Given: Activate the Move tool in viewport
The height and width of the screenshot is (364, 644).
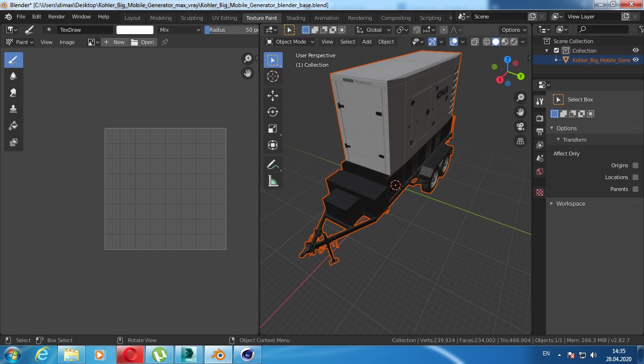Looking at the screenshot, I should tap(273, 96).
